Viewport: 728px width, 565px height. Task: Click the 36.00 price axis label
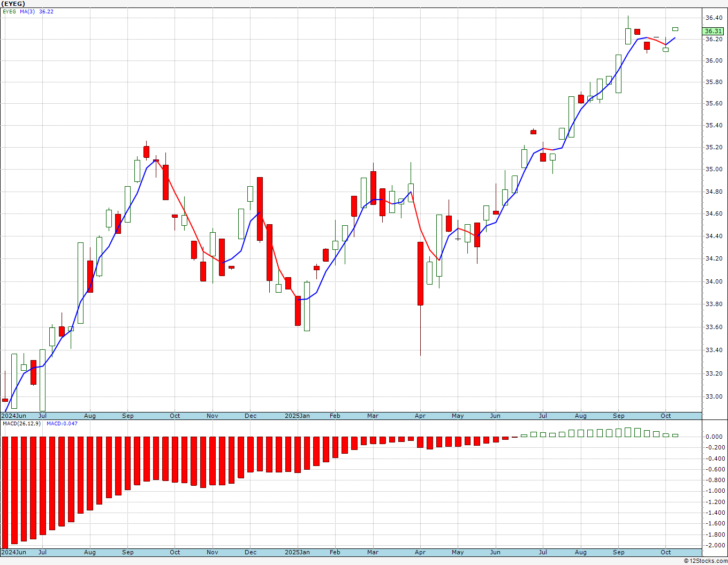(713, 60)
